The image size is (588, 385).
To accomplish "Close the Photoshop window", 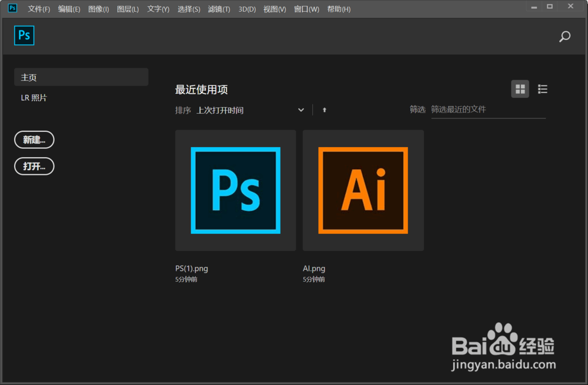I will pyautogui.click(x=571, y=6).
